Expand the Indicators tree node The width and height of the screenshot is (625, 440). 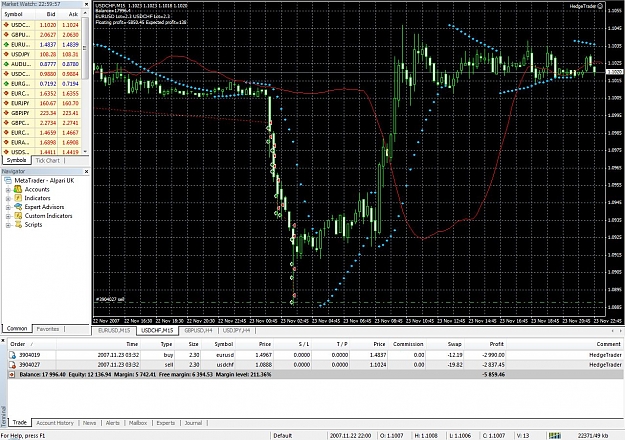pos(8,198)
